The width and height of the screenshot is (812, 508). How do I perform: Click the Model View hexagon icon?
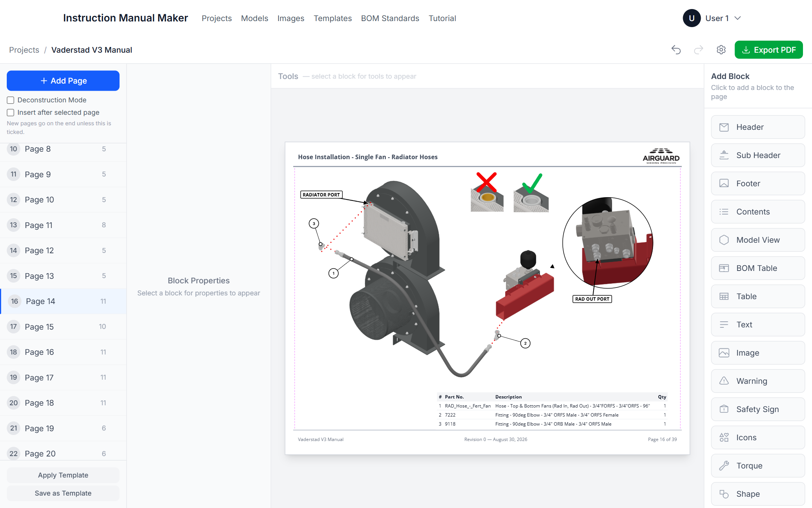724,240
